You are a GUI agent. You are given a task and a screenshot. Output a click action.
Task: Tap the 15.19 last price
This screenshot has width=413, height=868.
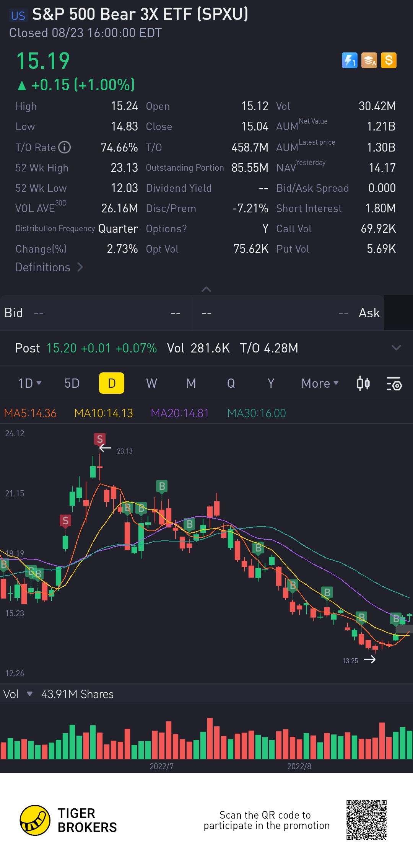click(43, 61)
